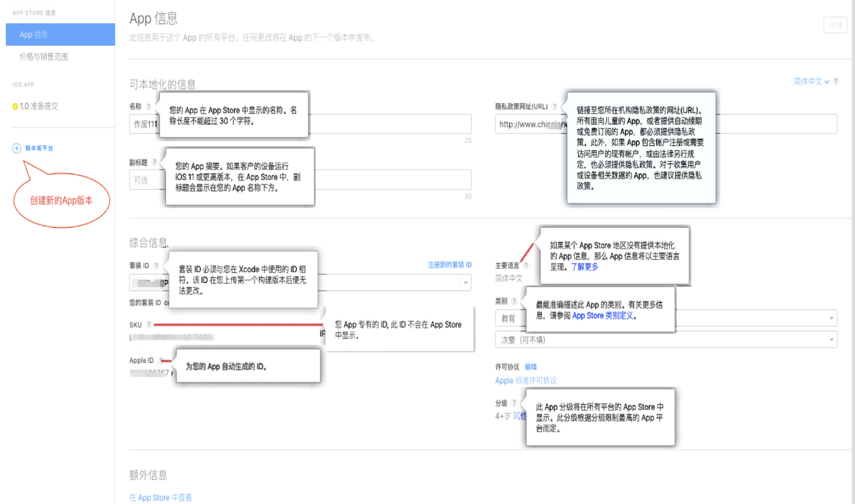Click the help icon next to 套装 ID
Viewport: 855px width, 504px height.
(x=156, y=266)
